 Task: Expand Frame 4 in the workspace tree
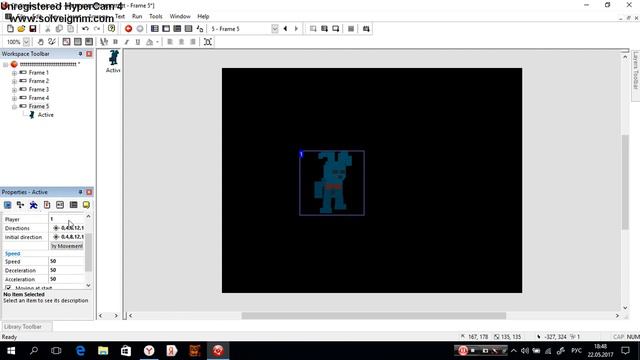(14, 98)
